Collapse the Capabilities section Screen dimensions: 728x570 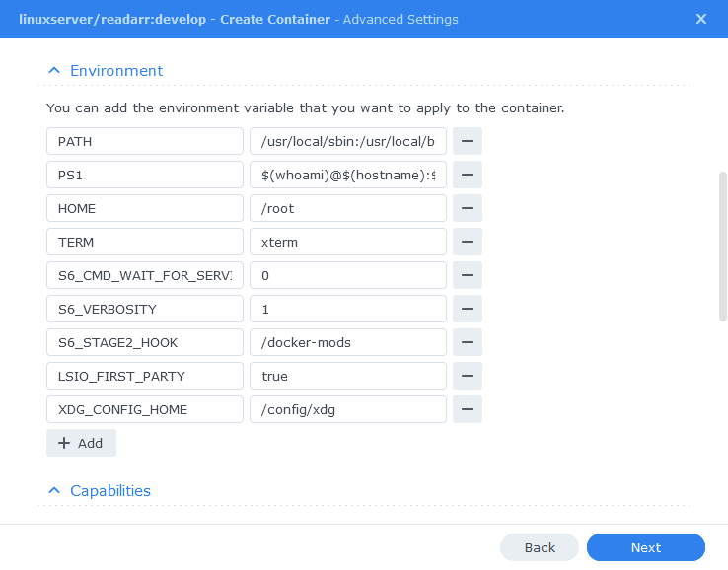coord(54,491)
